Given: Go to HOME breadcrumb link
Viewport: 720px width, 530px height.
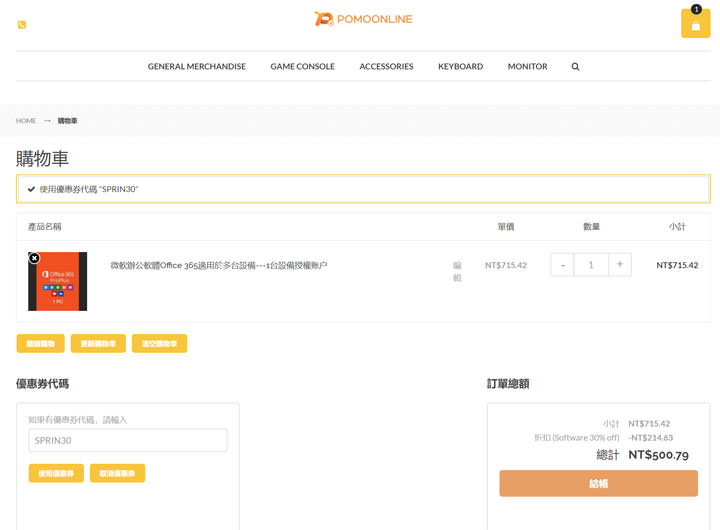Looking at the screenshot, I should [x=26, y=121].
